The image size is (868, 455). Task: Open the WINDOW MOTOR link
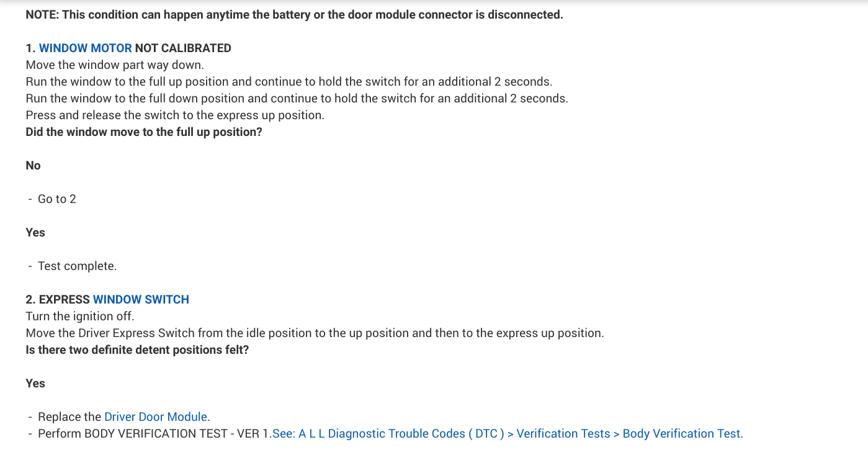click(85, 48)
